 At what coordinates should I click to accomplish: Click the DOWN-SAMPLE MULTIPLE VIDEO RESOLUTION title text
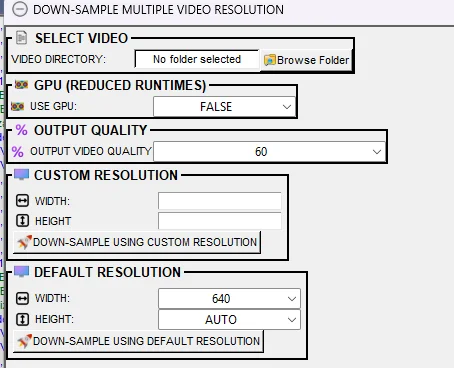[x=158, y=10]
